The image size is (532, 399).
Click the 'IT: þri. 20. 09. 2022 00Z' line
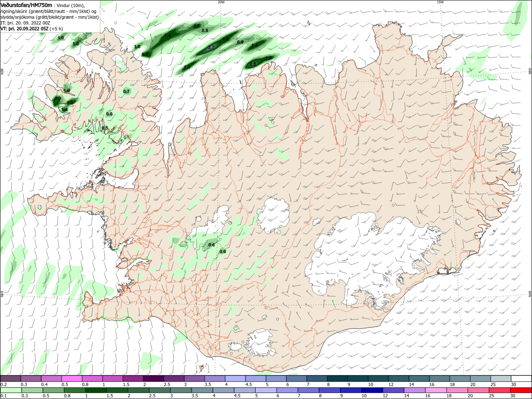[25, 23]
